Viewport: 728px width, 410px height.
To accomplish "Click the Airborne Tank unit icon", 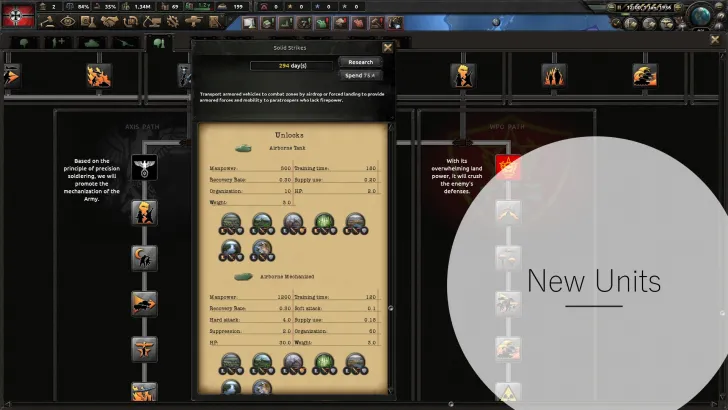I will pyautogui.click(x=243, y=148).
